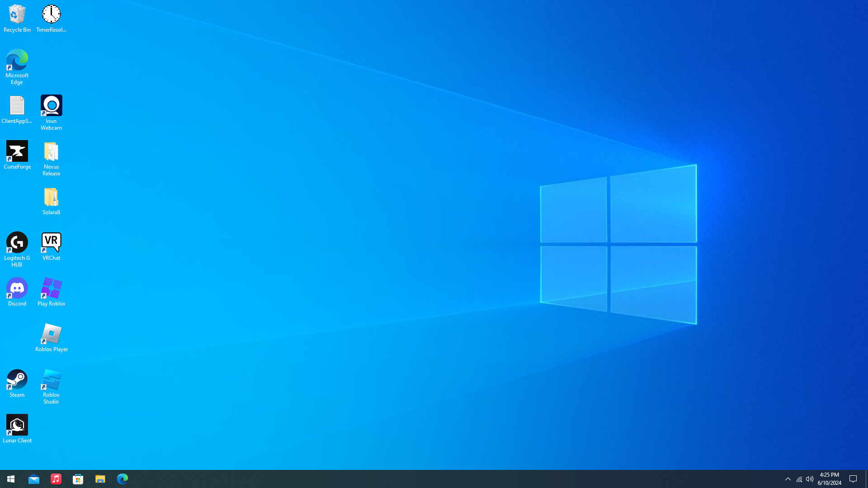868x488 pixels.
Task: Open the volume control in tray
Action: pos(810,479)
